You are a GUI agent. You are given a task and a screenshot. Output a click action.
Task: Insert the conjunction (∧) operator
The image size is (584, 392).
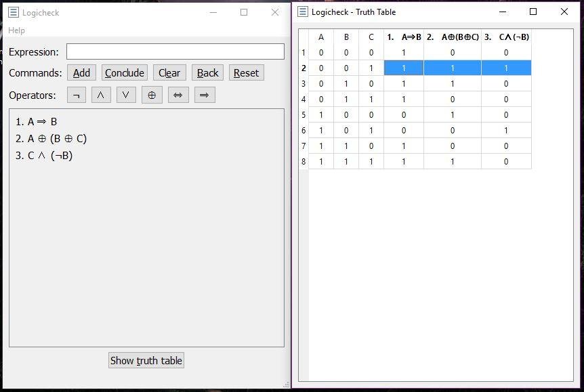[101, 95]
